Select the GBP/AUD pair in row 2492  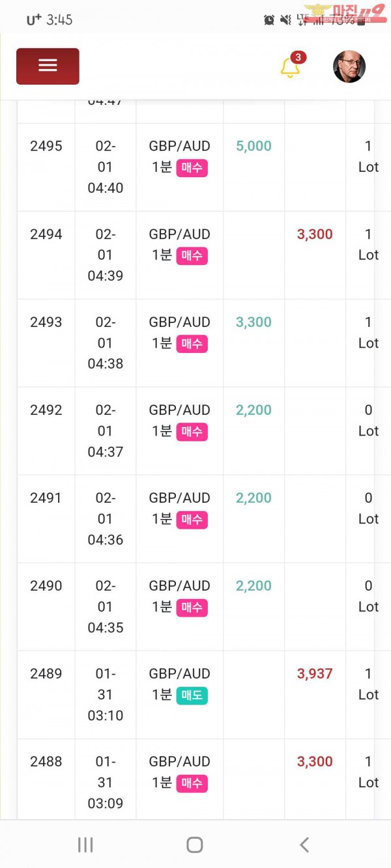tap(179, 410)
